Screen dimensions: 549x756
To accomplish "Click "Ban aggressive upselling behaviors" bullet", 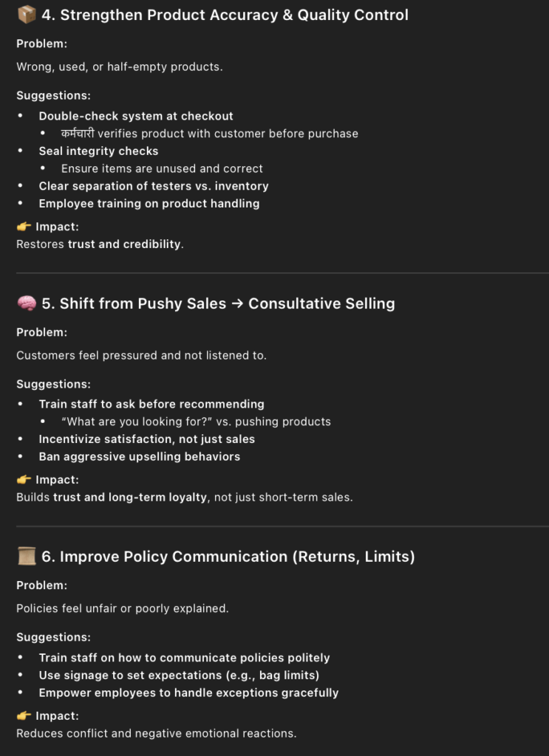I will pos(140,457).
